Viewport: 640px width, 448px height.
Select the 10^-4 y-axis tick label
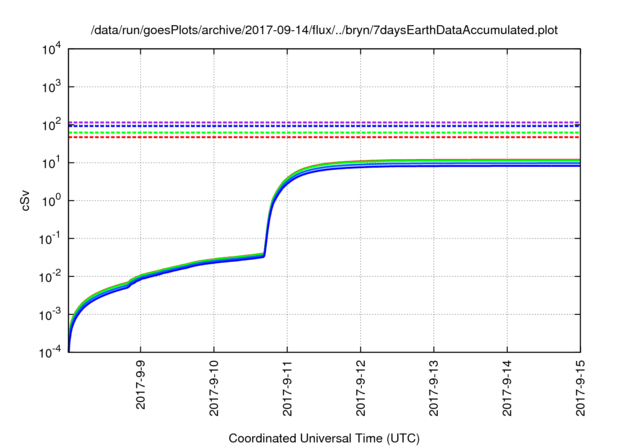[50, 352]
